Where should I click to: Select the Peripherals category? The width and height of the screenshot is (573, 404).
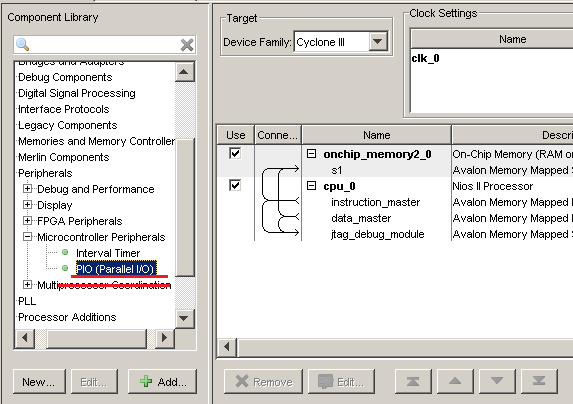(x=45, y=173)
